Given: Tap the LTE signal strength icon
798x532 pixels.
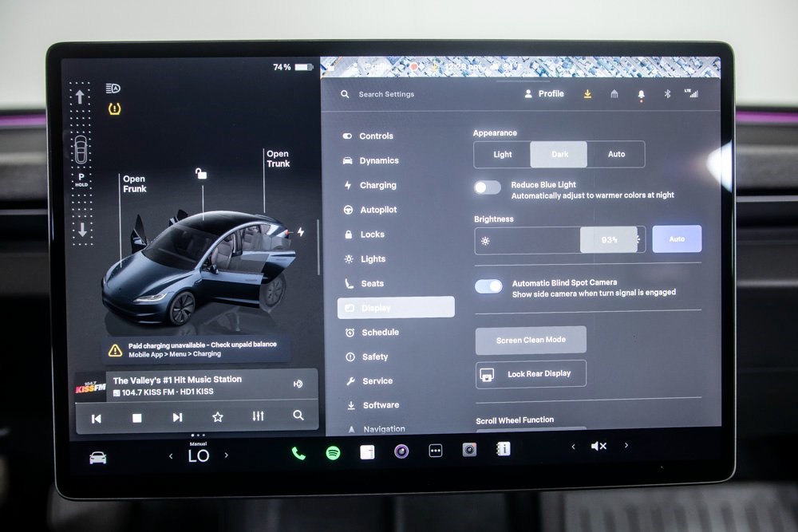Looking at the screenshot, I should (x=691, y=93).
